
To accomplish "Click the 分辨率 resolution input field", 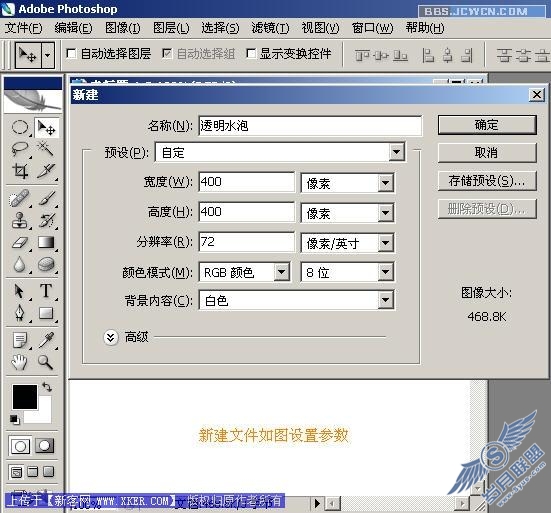I will click(x=246, y=242).
